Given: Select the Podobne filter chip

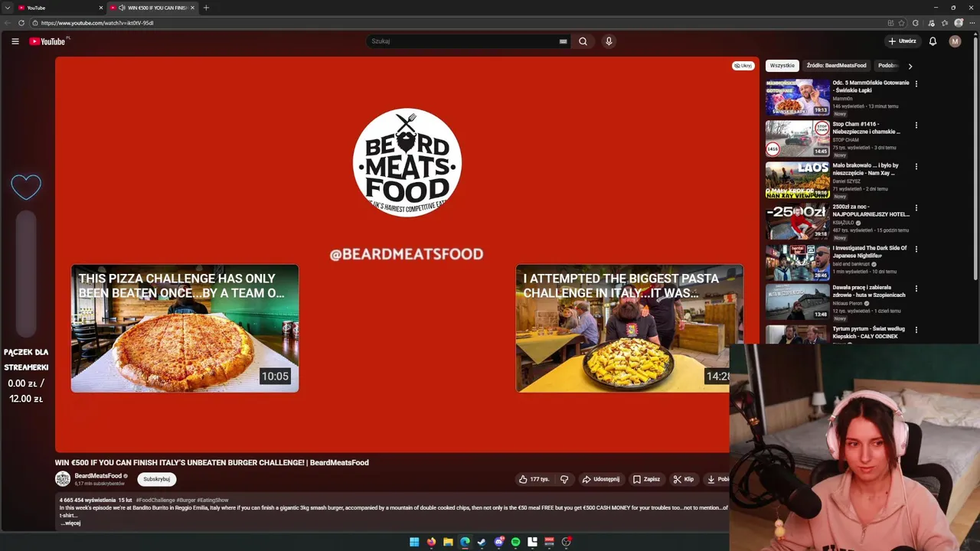Looking at the screenshot, I should coord(887,66).
